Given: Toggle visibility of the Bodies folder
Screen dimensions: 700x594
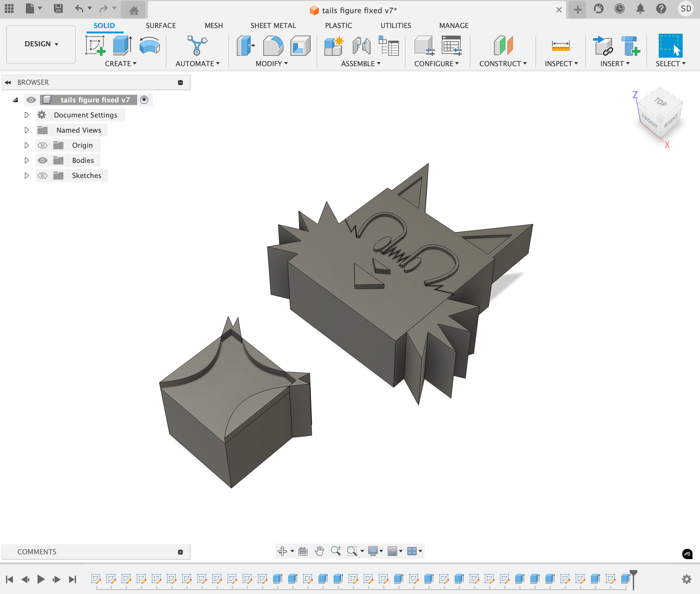Looking at the screenshot, I should point(43,160).
